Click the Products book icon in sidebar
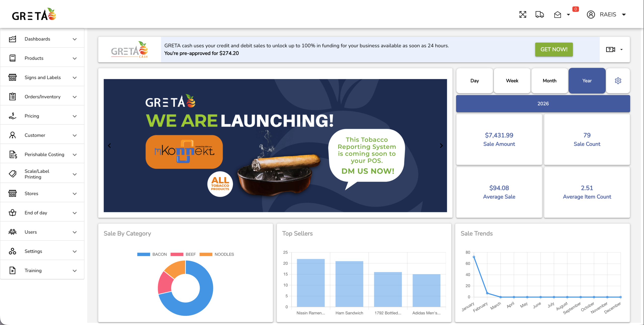Viewport: 644px width, 325px height. tap(13, 58)
